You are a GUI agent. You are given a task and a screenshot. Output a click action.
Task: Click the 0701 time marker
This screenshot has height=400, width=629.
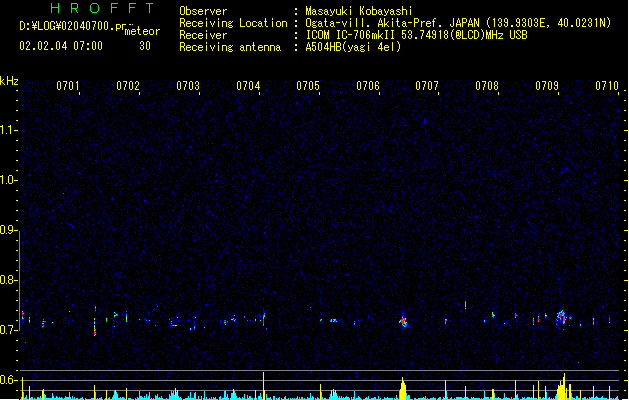tap(67, 86)
